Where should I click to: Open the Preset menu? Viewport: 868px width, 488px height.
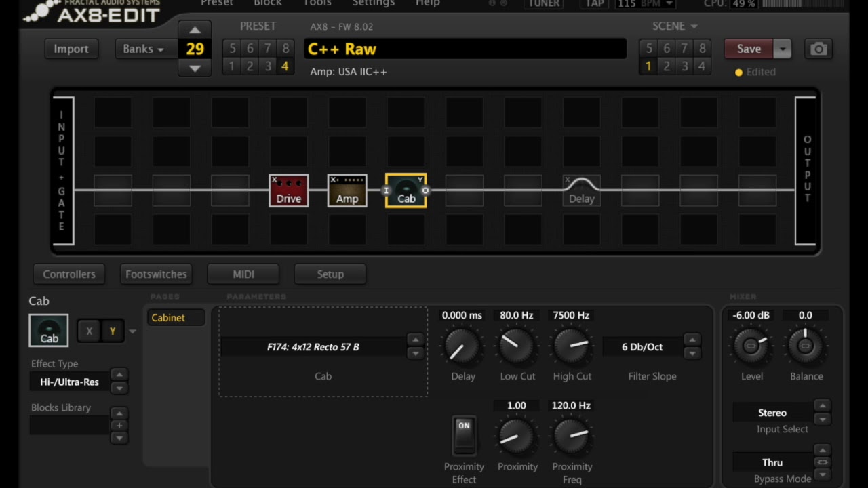point(217,3)
